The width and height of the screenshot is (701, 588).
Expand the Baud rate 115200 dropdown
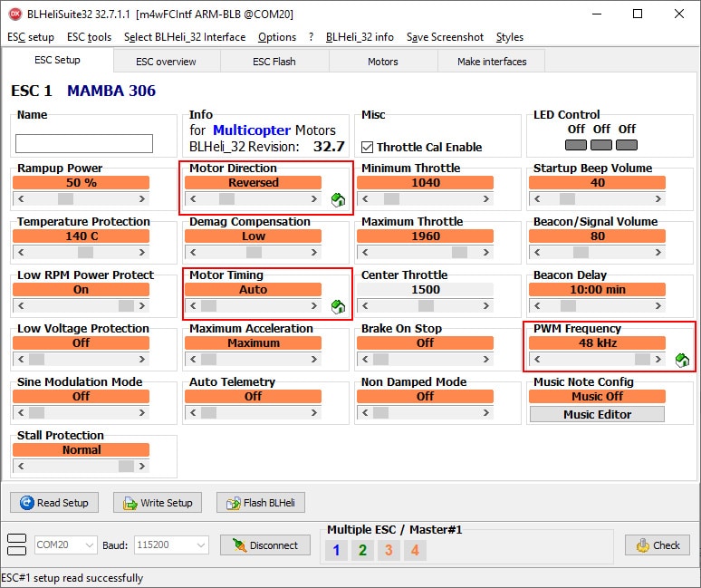point(199,545)
